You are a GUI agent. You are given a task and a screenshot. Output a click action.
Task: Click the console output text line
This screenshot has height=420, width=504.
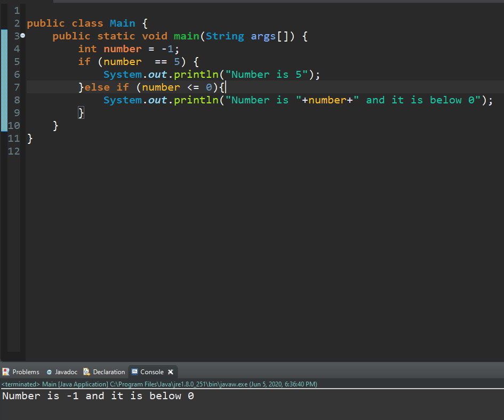98,396
